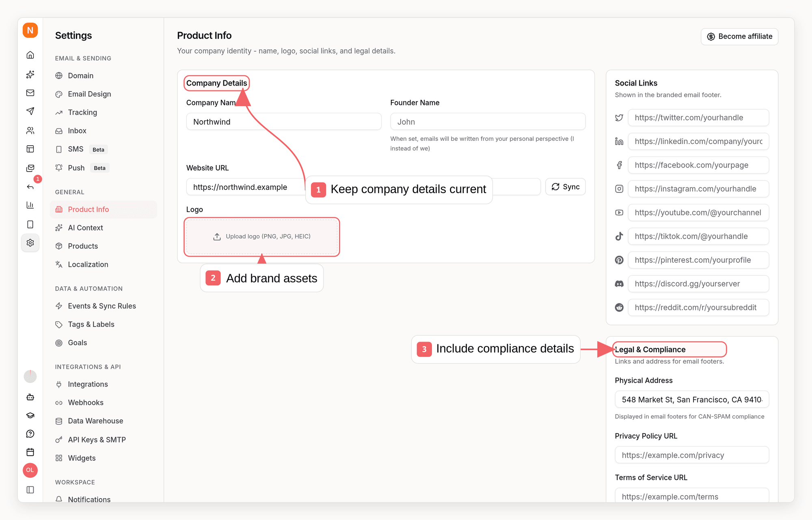This screenshot has width=812, height=520.
Task: Click the YouTube channel URL field
Action: [x=698, y=213]
